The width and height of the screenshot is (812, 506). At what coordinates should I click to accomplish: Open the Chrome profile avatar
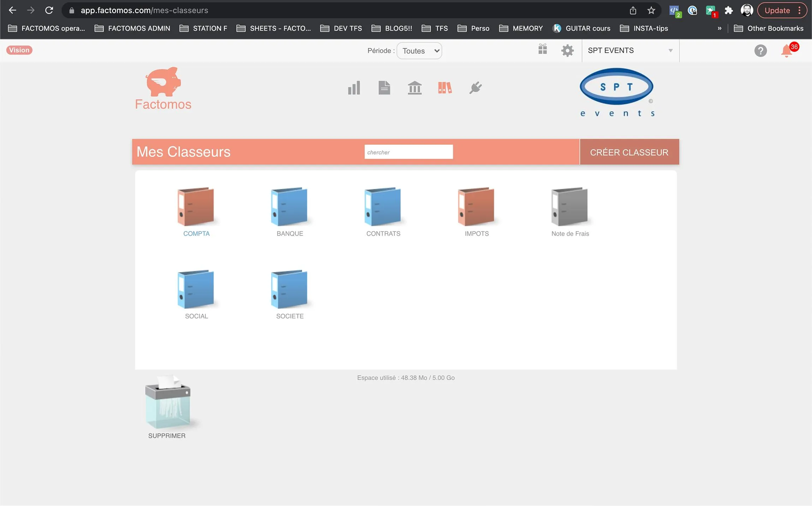click(x=747, y=10)
